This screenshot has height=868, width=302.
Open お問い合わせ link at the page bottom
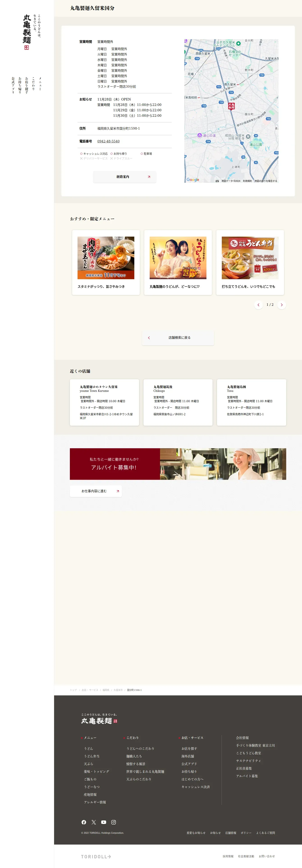(x=267, y=856)
